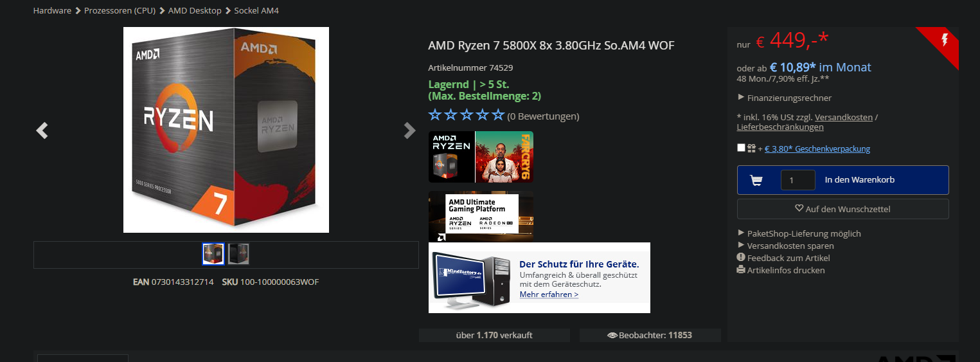Click the Artikelnummer 74529 text
The width and height of the screenshot is (980, 362).
point(470,68)
